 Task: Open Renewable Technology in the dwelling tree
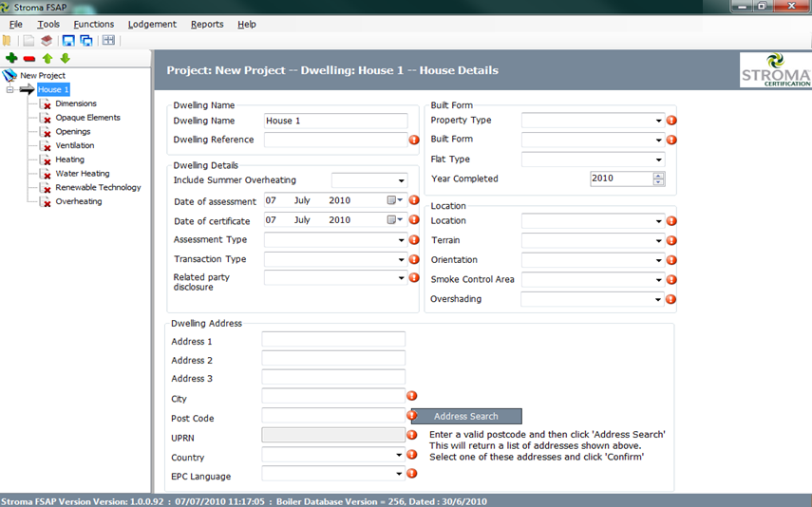pyautogui.click(x=98, y=187)
